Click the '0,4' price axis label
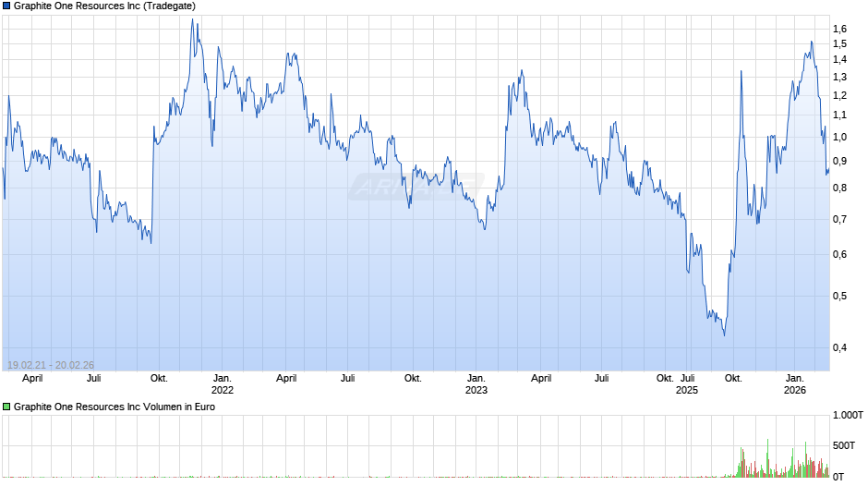Screen dimensions: 868x486 coord(839,347)
